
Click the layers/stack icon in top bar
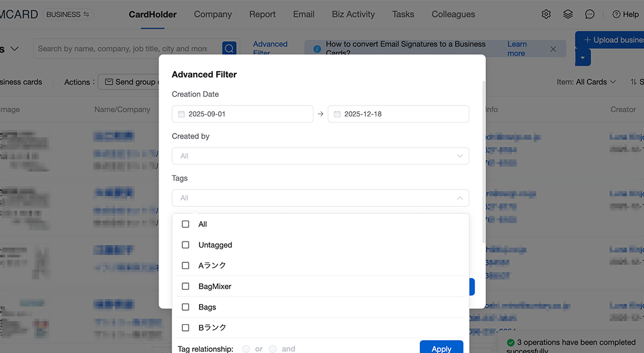567,13
